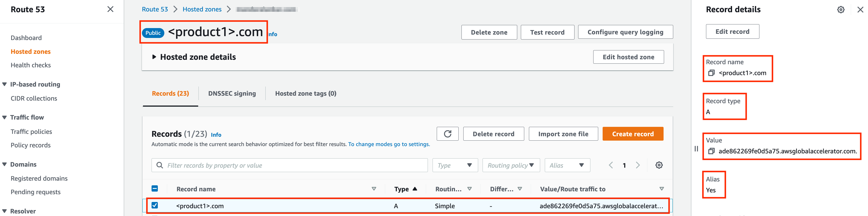
Task: Click the Create record button
Action: coord(633,134)
